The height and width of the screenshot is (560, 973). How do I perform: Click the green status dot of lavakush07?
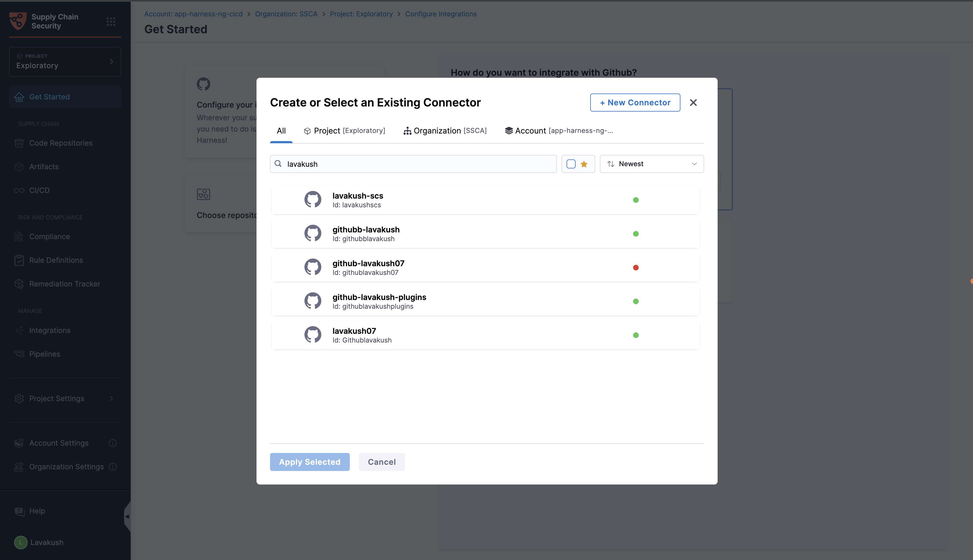tap(636, 335)
